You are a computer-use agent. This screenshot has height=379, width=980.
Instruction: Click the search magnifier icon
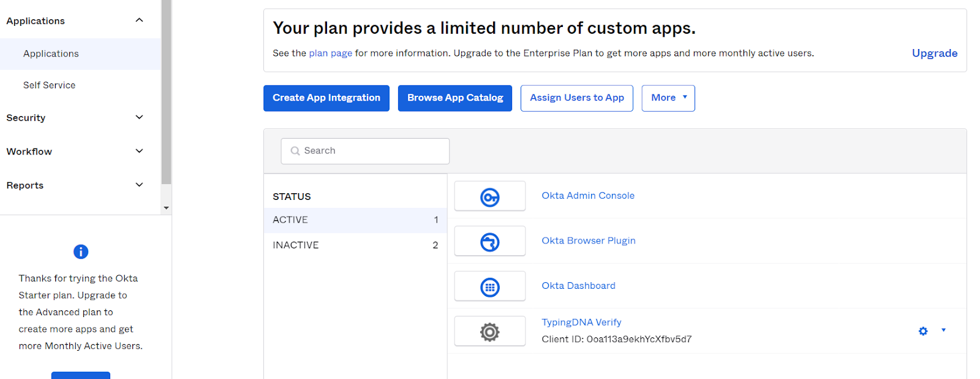295,151
